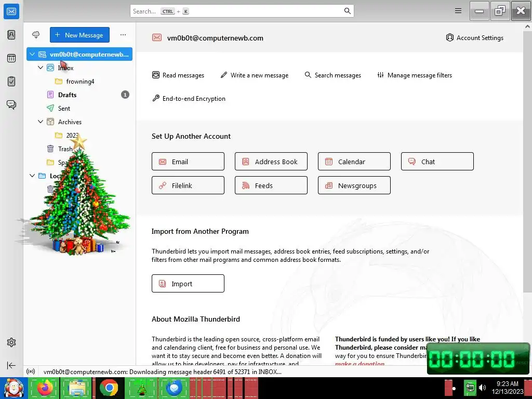Screen dimensions: 532x399
Task: Open Settings gear icon in sidebar
Action: click(11, 342)
